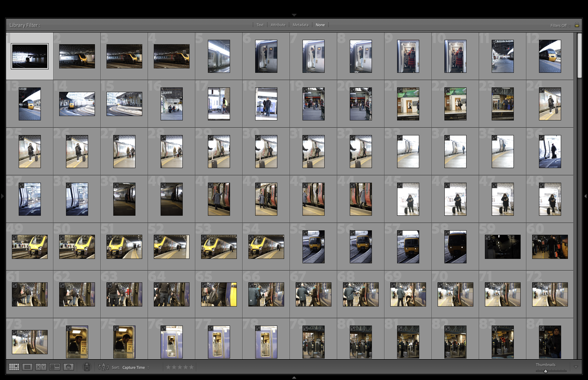Switch to Loupe view

tap(27, 367)
